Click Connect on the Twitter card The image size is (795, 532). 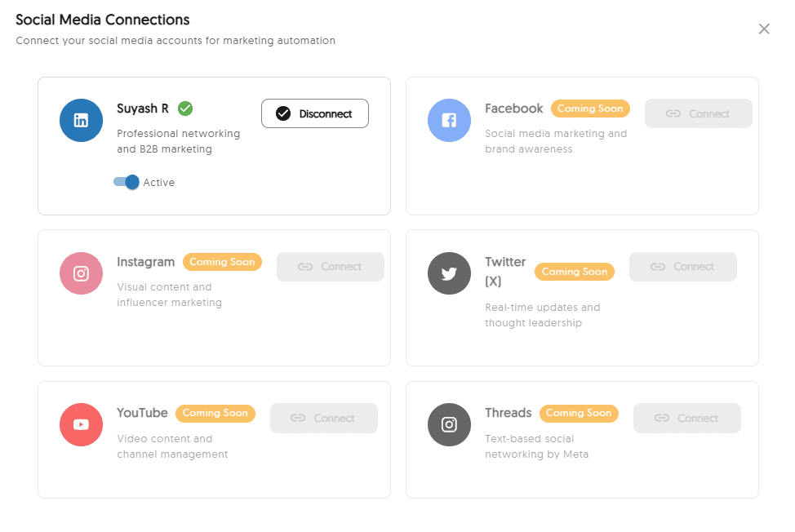tap(682, 267)
